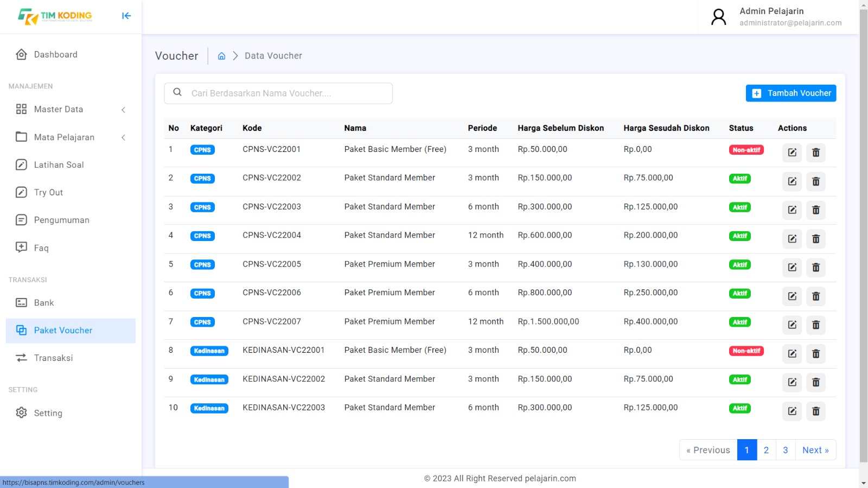
Task: Delete voucher CPNS-VC22001
Action: click(x=816, y=153)
